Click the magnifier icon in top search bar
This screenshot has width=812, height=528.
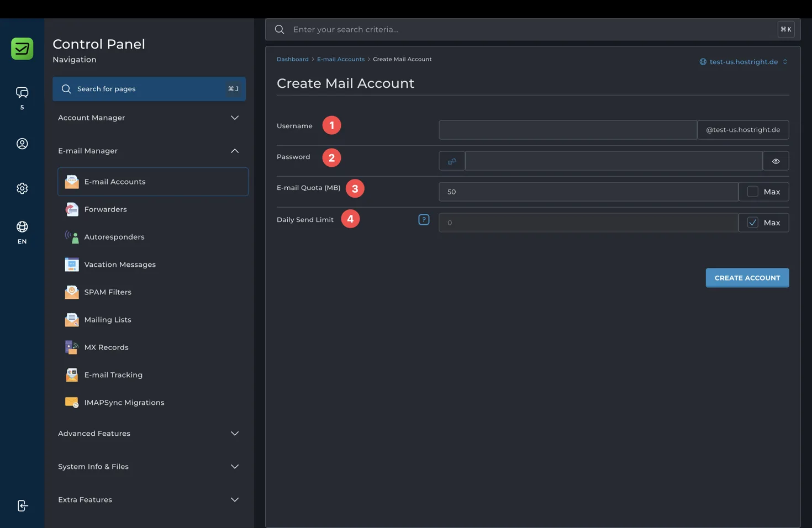pos(280,29)
